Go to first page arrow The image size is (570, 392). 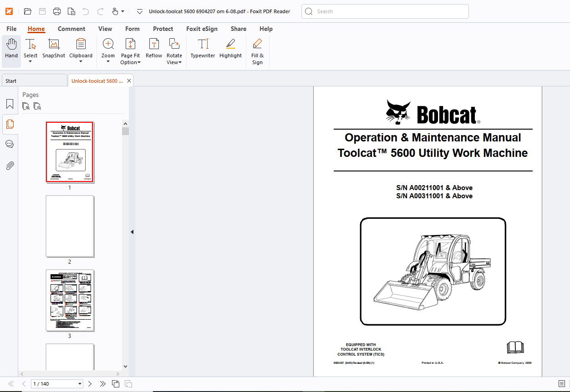[11, 384]
